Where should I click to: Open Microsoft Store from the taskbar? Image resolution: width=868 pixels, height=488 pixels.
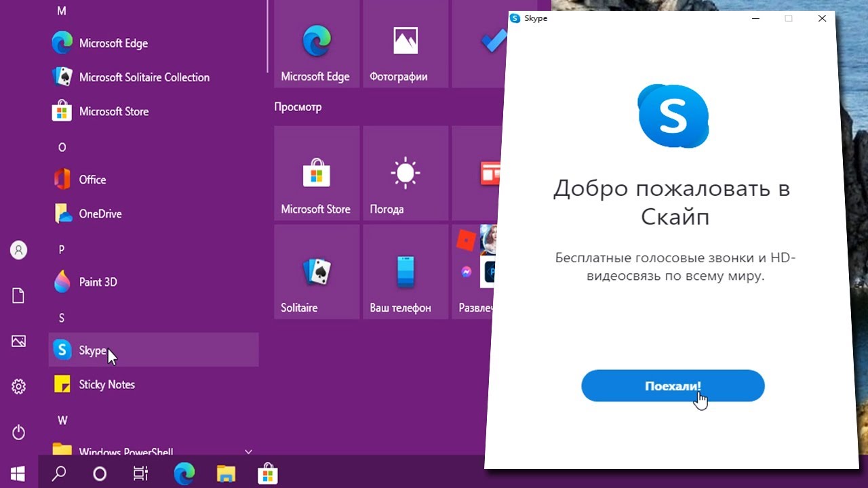pos(268,473)
